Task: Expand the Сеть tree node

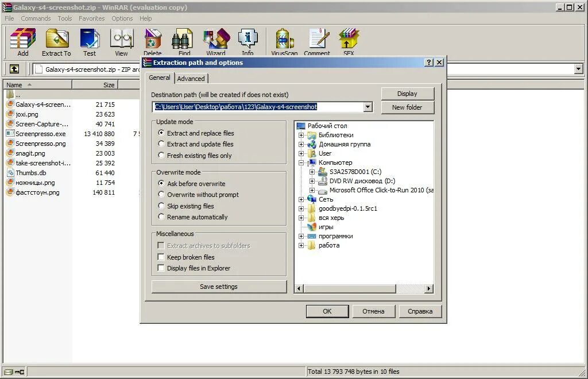Action: tap(301, 199)
